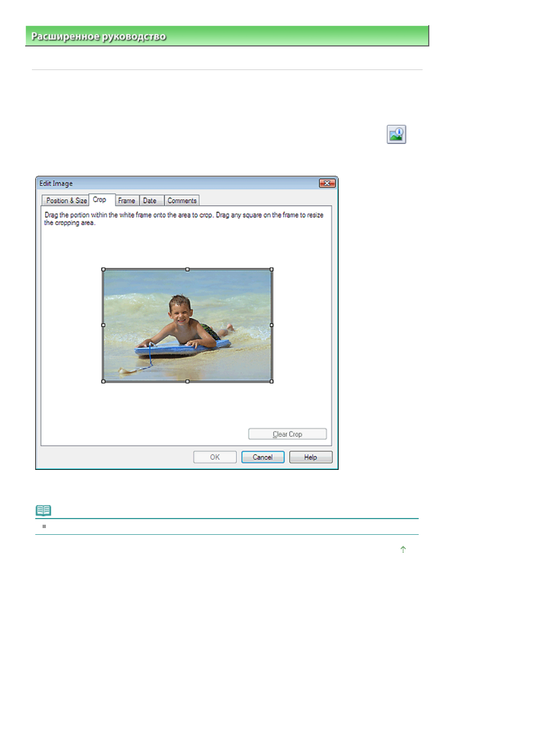Viewport: 534px width, 756px height.
Task: Click the top-right crop frame handle
Action: [271, 269]
